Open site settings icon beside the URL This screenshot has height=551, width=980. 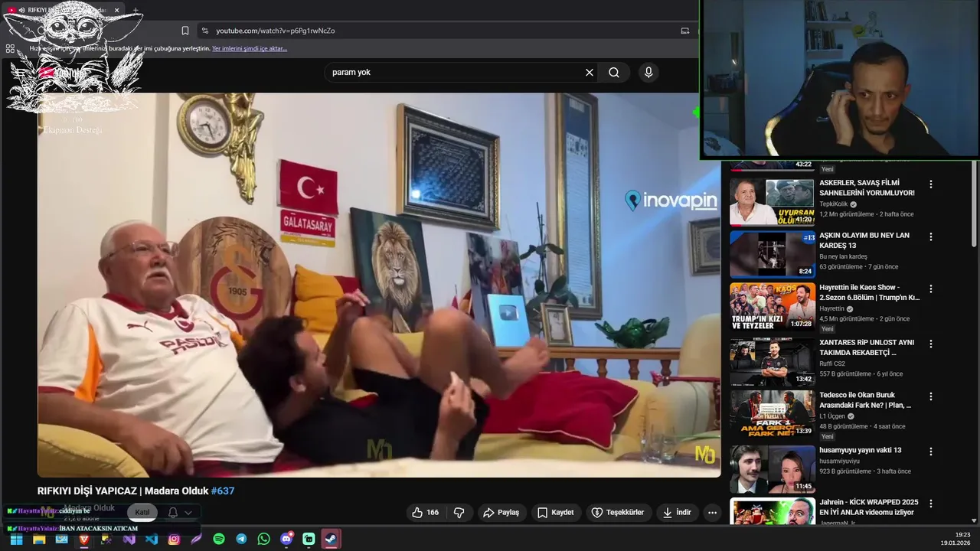pyautogui.click(x=204, y=31)
